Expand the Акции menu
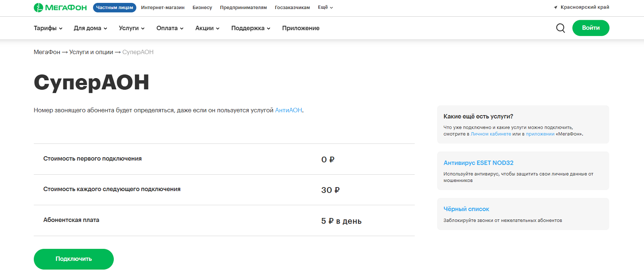This screenshot has height=279, width=644. point(207,28)
